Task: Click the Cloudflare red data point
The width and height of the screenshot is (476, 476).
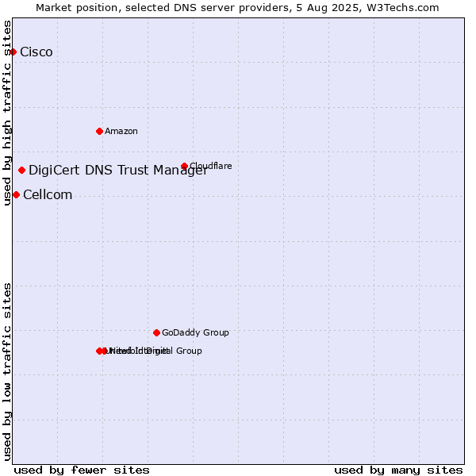Action: [x=184, y=166]
